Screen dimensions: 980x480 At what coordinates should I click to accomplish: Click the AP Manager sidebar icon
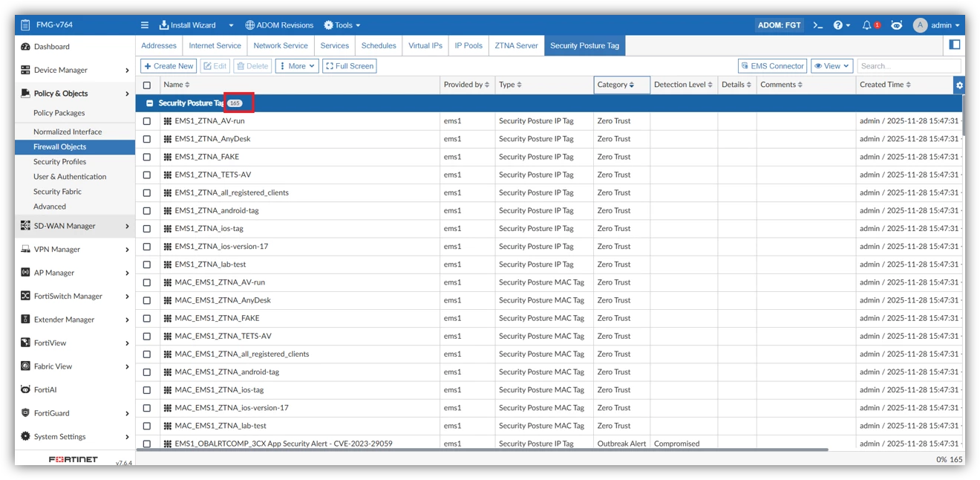tap(25, 273)
